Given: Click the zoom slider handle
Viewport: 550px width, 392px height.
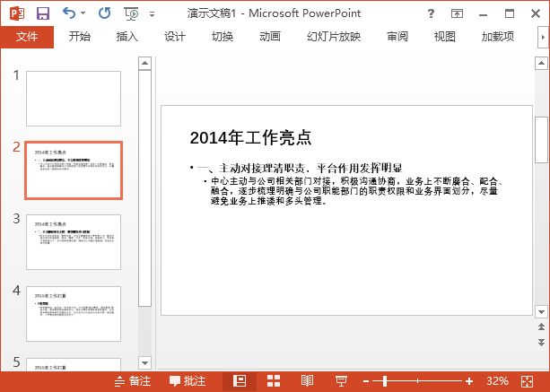Looking at the screenshot, I should pos(385,381).
